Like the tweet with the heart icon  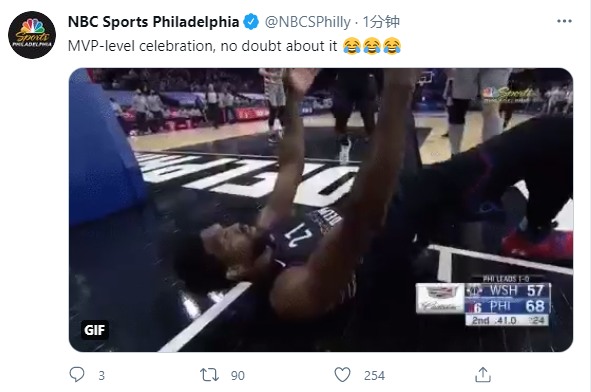(342, 375)
